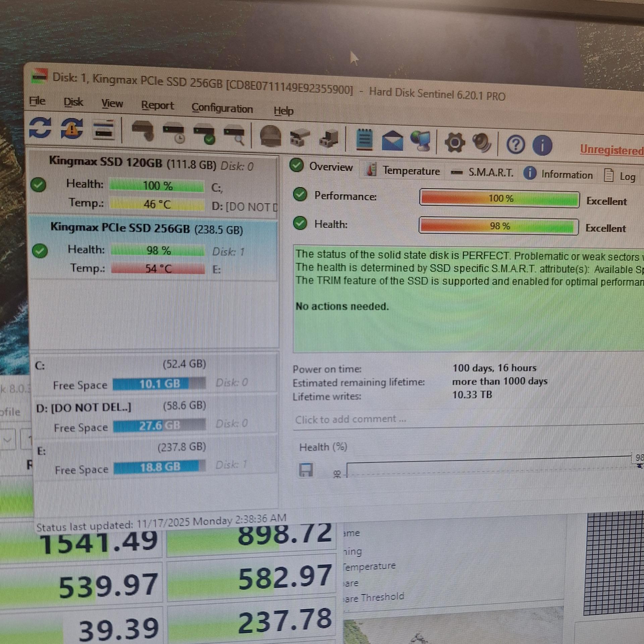Open the Report menu
This screenshot has width=644, height=644.
157,105
